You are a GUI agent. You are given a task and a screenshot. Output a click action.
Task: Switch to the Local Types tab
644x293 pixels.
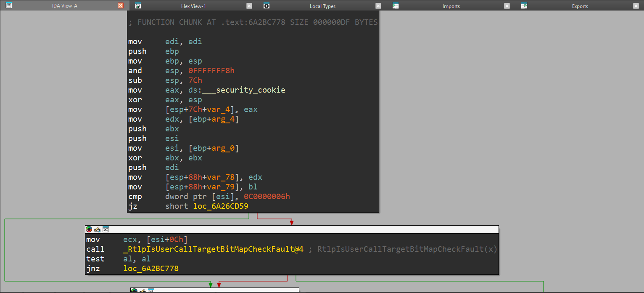(x=322, y=6)
